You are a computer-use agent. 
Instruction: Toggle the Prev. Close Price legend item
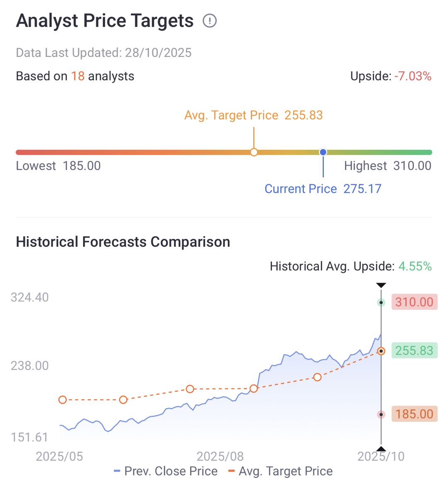point(166,471)
